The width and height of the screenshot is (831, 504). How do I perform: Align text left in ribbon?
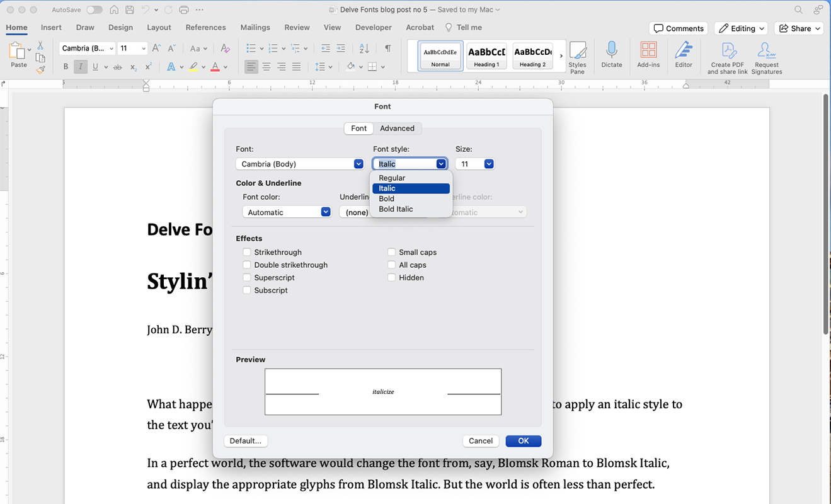click(251, 67)
